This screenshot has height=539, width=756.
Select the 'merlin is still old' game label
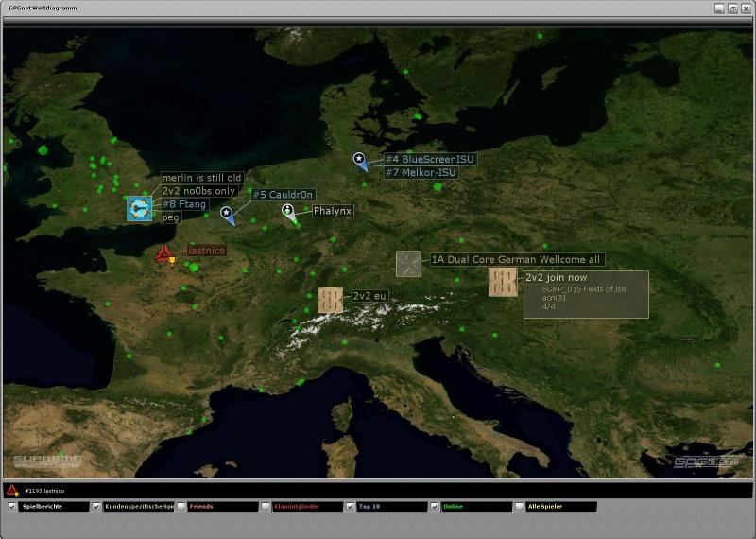coord(202,178)
